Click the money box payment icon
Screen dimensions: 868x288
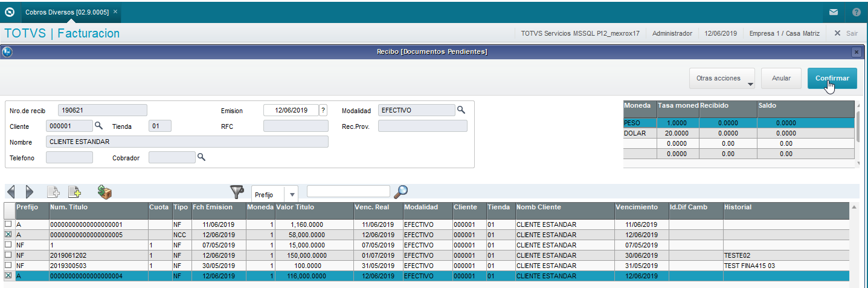point(104,192)
